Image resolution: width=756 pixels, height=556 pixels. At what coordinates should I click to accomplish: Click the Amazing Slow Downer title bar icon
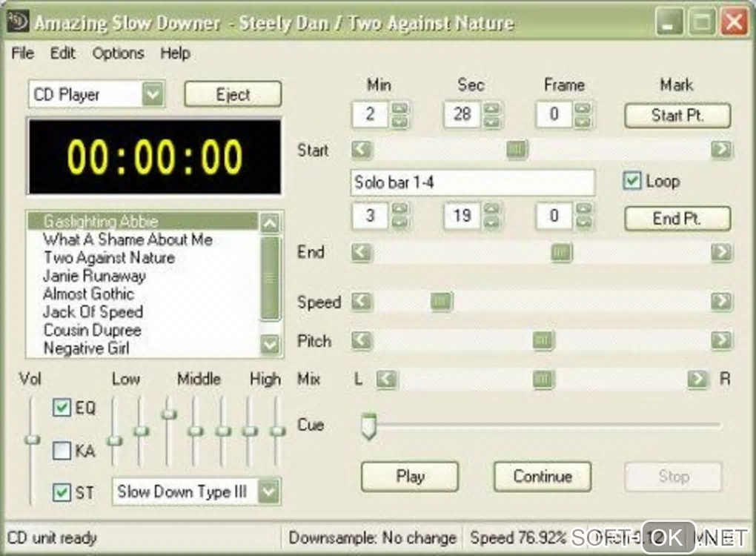pyautogui.click(x=18, y=21)
